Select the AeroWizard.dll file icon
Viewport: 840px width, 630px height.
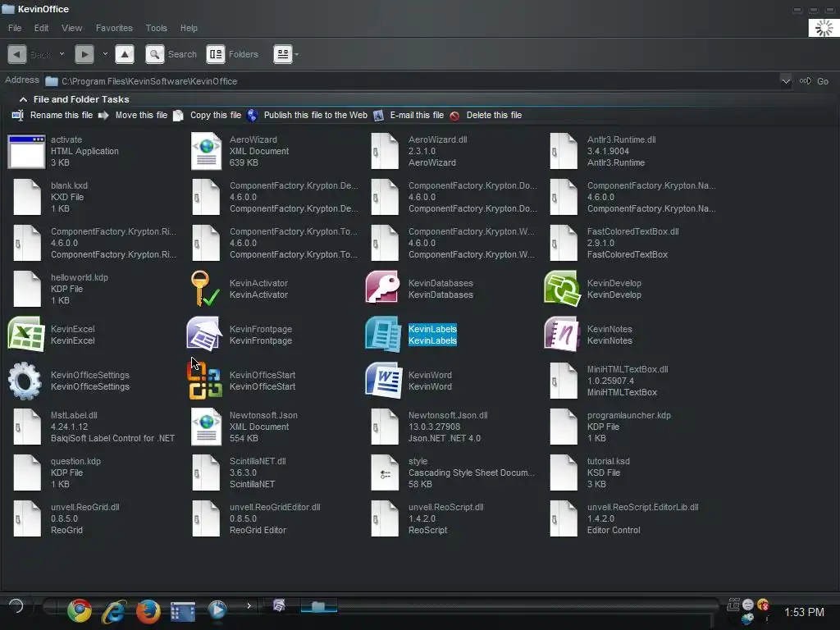pyautogui.click(x=385, y=151)
